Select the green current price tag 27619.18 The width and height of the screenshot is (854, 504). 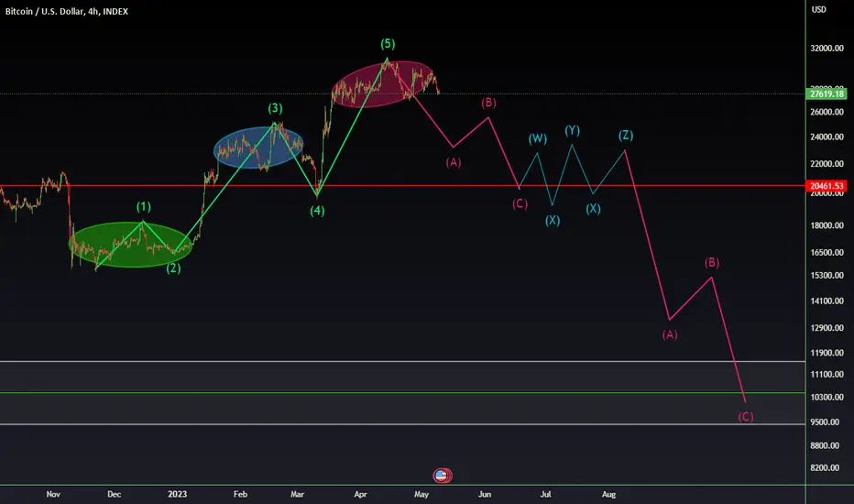tap(827, 94)
